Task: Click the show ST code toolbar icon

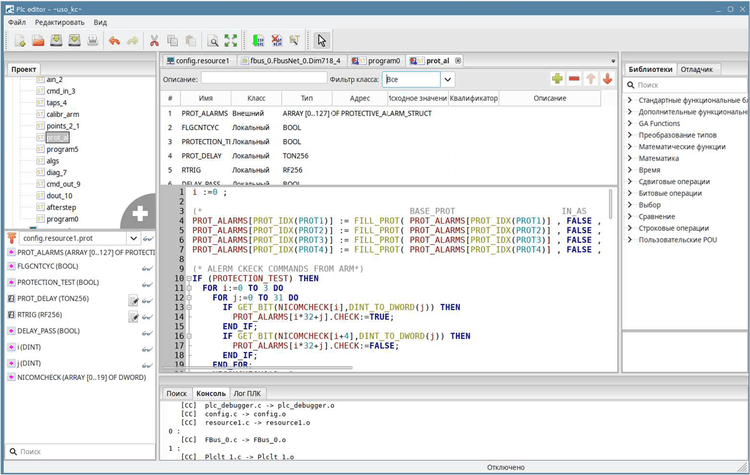Action: [x=295, y=41]
